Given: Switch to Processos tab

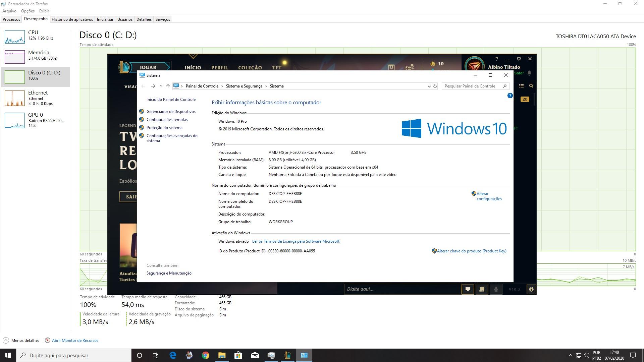Looking at the screenshot, I should point(11,19).
